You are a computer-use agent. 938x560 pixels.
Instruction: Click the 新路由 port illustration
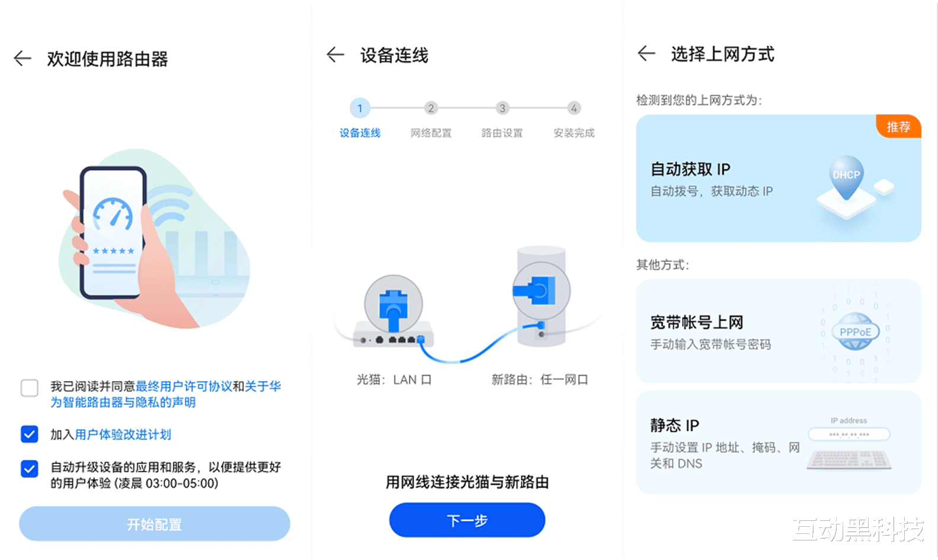[x=541, y=296]
